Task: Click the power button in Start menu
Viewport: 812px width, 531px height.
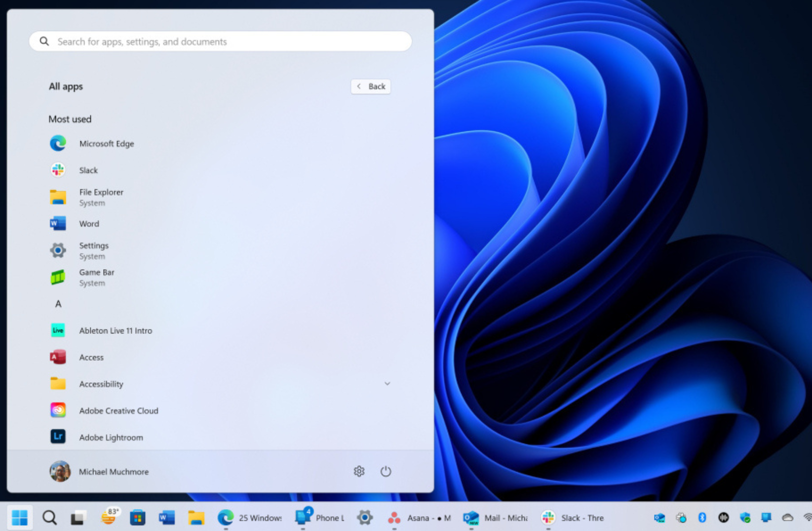Action: (386, 471)
